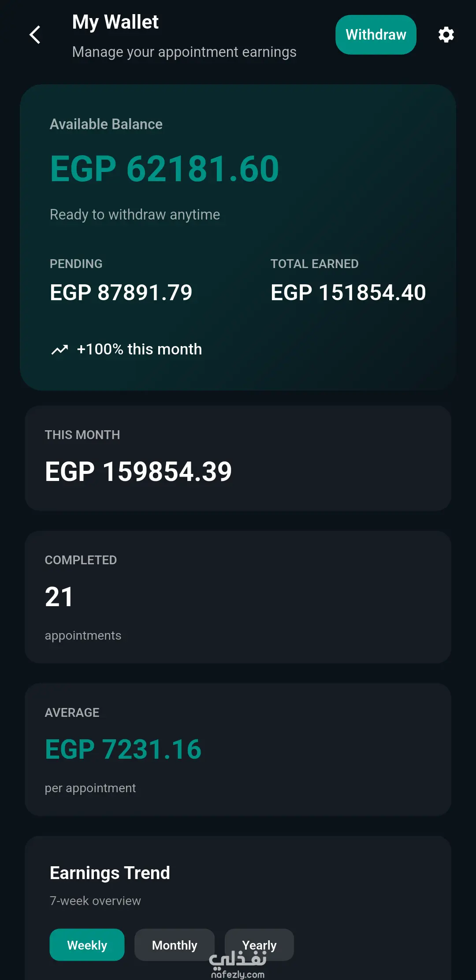Click the trending-up arrow icon

pyautogui.click(x=60, y=350)
